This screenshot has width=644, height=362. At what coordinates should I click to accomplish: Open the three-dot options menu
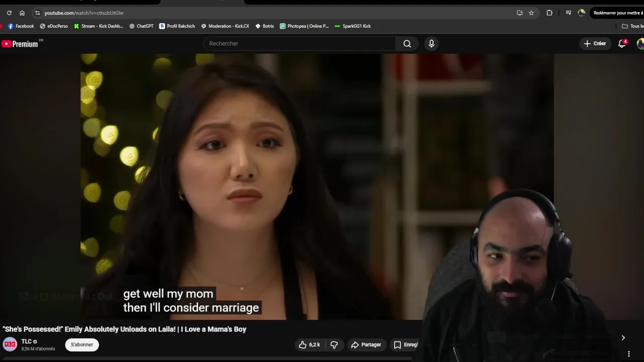click(628, 354)
